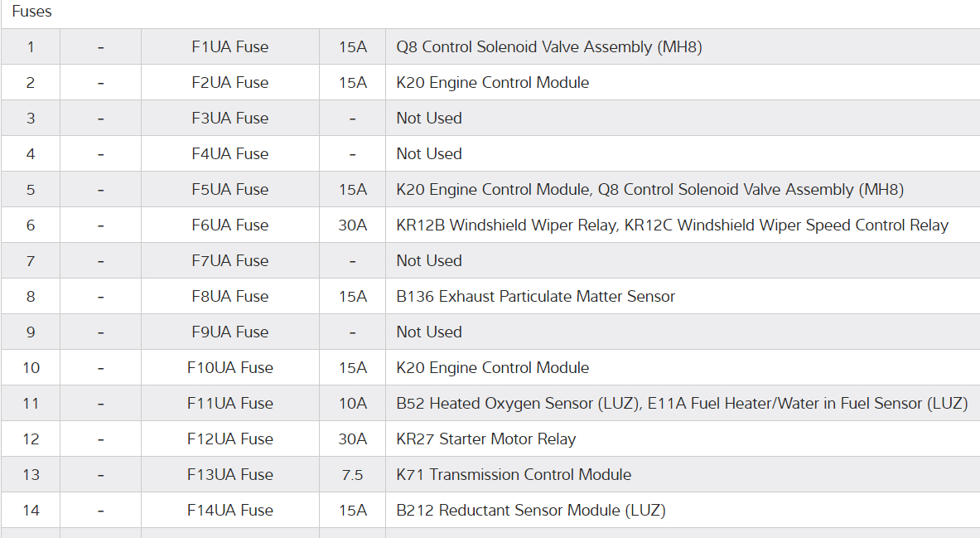Screen dimensions: 980x538
Task: Click the B52 Heated Oxygen Sensor description
Action: 682,404
